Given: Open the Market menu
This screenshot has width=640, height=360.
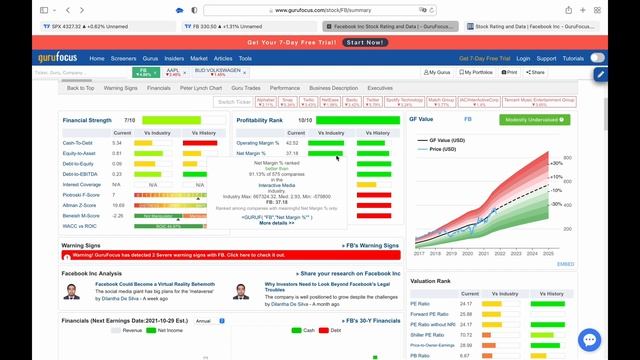Looking at the screenshot, I should tap(199, 58).
